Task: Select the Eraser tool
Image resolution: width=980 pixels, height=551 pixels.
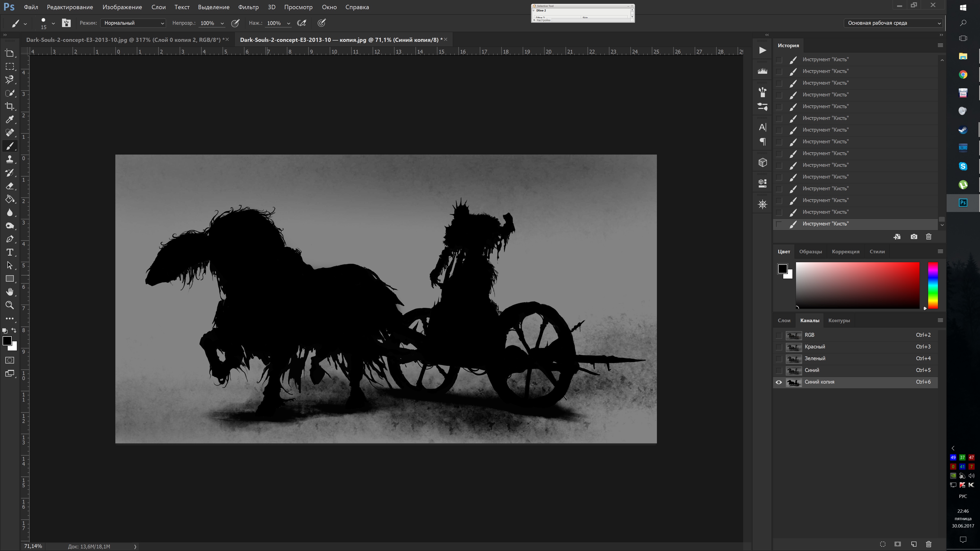Action: (x=10, y=186)
